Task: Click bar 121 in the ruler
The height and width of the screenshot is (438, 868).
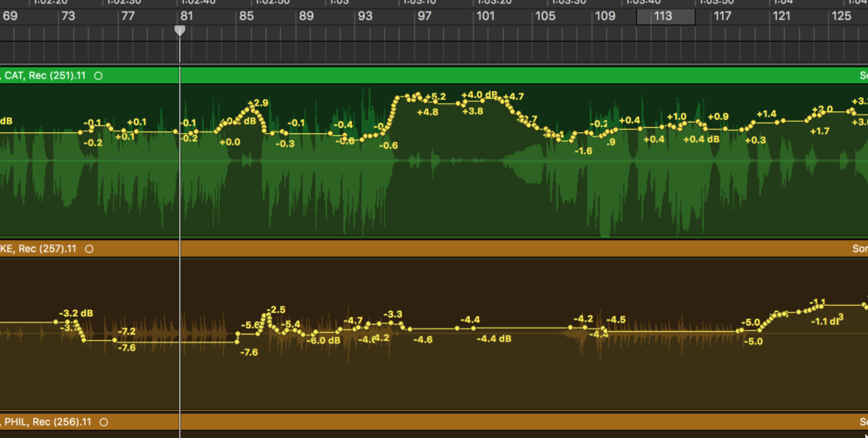Action: pyautogui.click(x=781, y=16)
